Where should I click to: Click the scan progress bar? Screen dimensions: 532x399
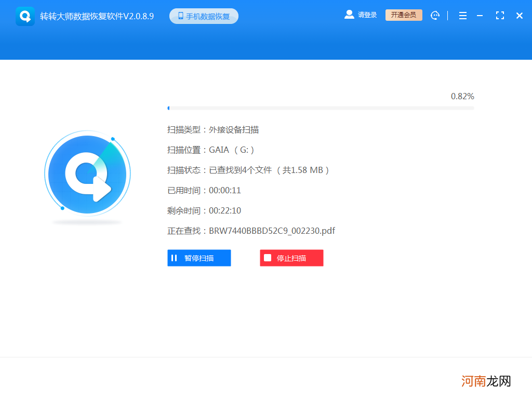pyautogui.click(x=321, y=108)
